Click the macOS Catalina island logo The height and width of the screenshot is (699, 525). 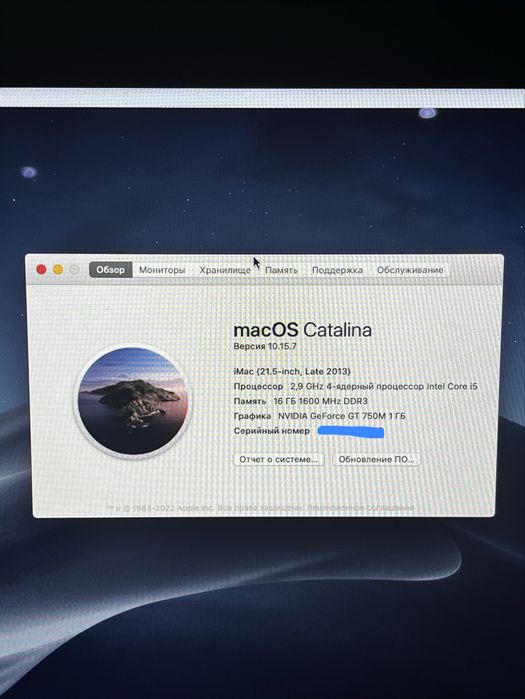pyautogui.click(x=132, y=401)
